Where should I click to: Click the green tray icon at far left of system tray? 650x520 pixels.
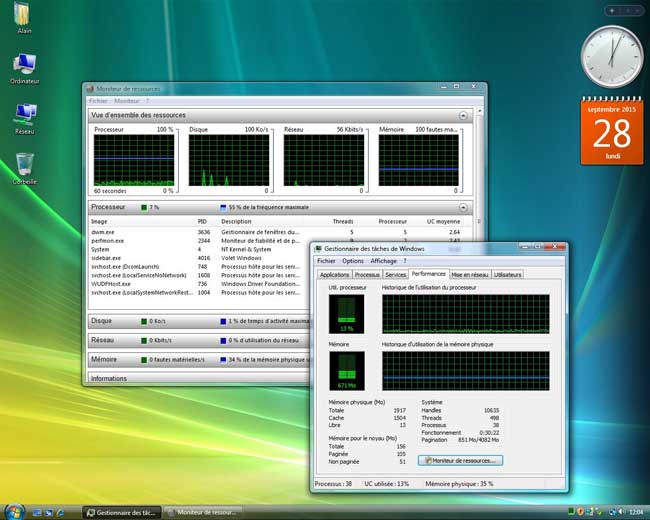[571, 512]
